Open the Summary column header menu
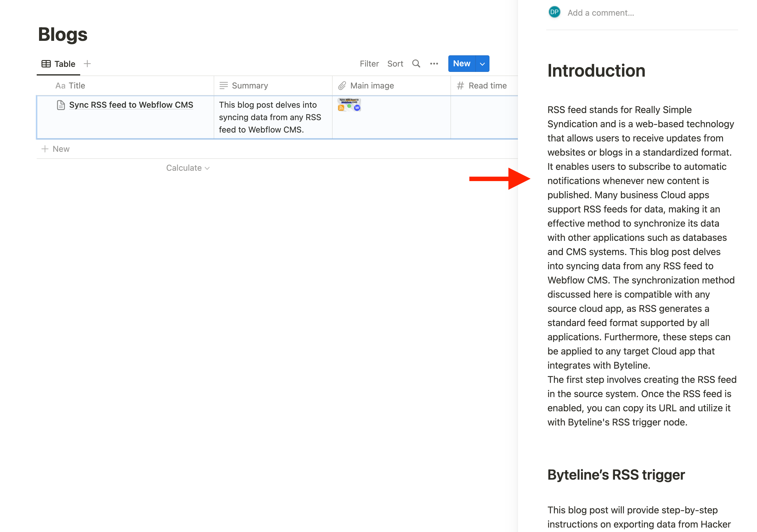 249,86
